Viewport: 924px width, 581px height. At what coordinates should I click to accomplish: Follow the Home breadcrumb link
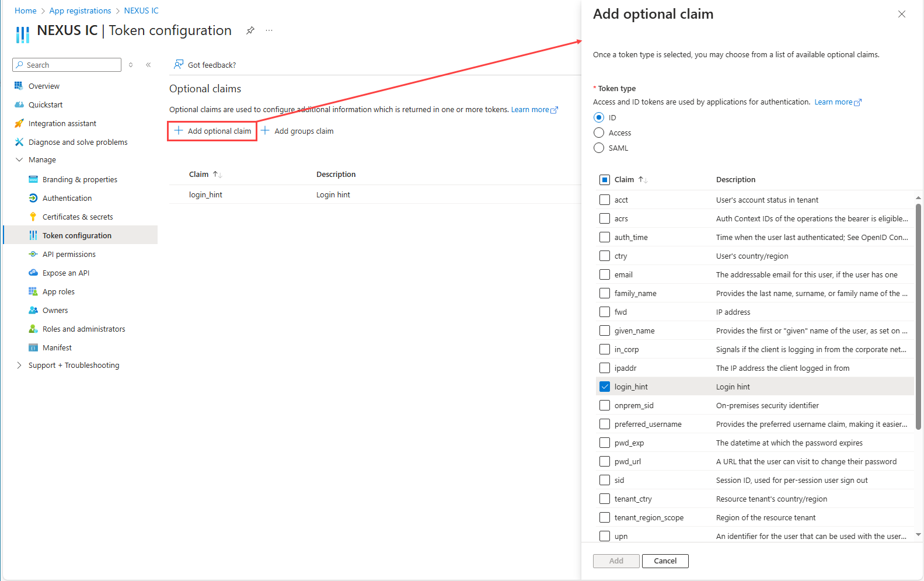coord(26,11)
